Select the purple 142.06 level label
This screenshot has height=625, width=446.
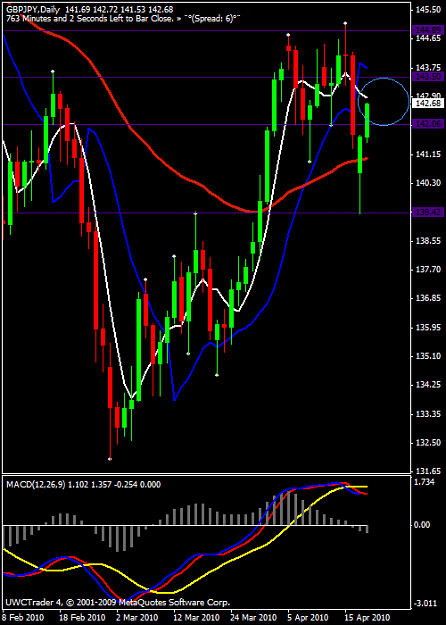[x=429, y=124]
